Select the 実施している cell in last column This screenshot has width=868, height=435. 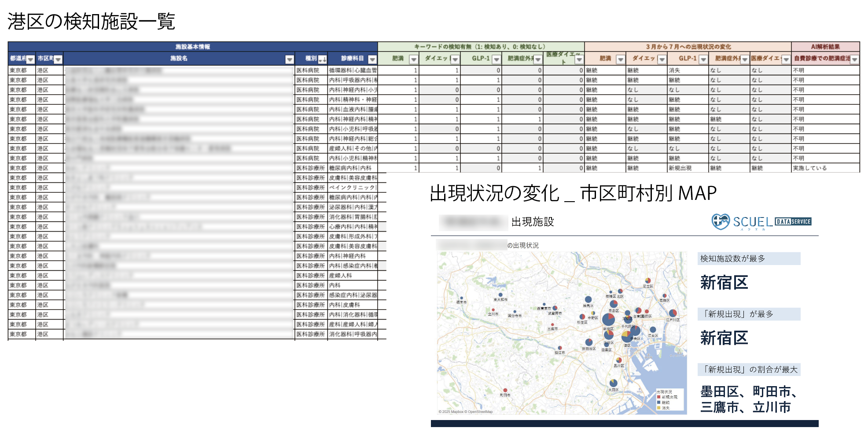pyautogui.click(x=810, y=168)
